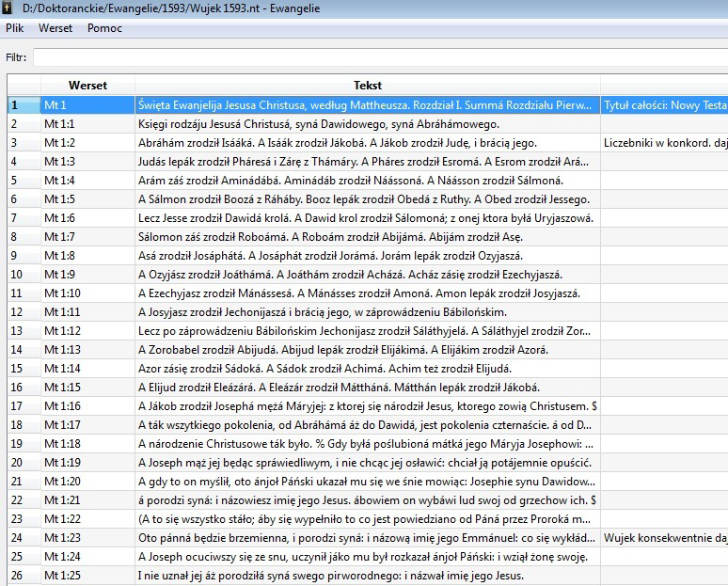Viewport: 728px width, 586px height.
Task: Click the app icon in title bar
Action: [x=7, y=8]
